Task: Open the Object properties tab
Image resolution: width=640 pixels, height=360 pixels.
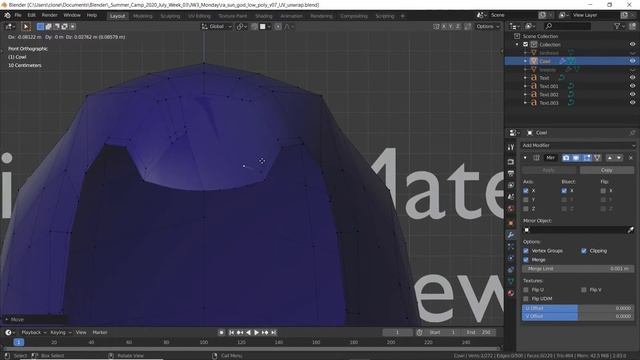Action: tap(511, 223)
